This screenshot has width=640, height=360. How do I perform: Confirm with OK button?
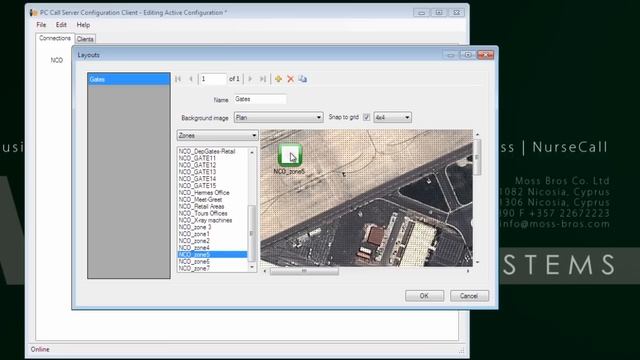(424, 296)
